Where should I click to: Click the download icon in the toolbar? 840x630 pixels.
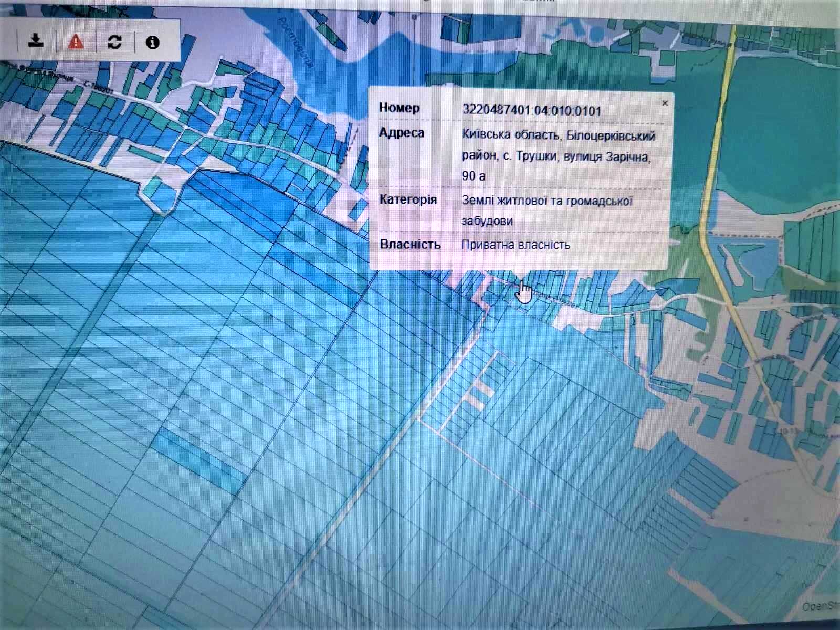[x=36, y=41]
